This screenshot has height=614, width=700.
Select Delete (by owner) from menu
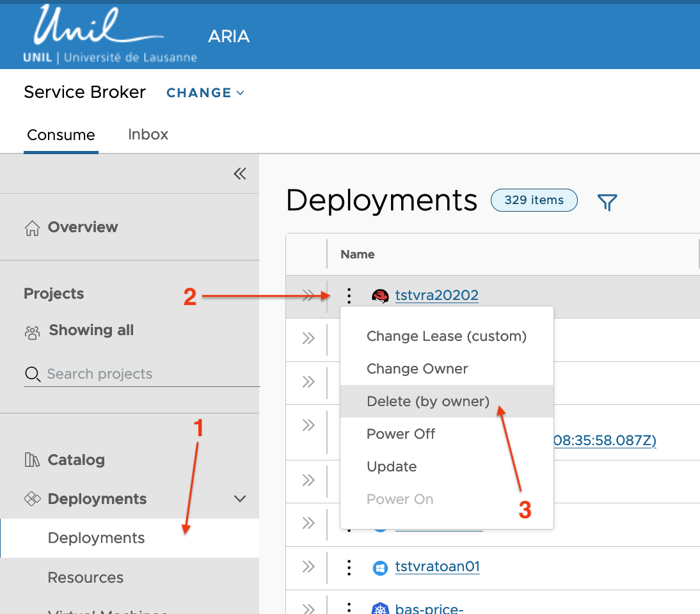click(x=427, y=402)
